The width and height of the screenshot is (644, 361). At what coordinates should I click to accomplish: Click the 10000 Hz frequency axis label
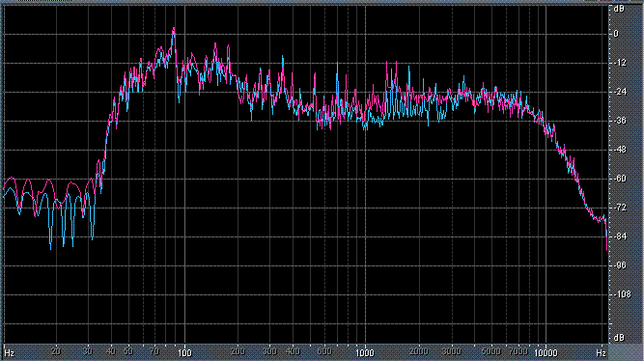pyautogui.click(x=546, y=352)
